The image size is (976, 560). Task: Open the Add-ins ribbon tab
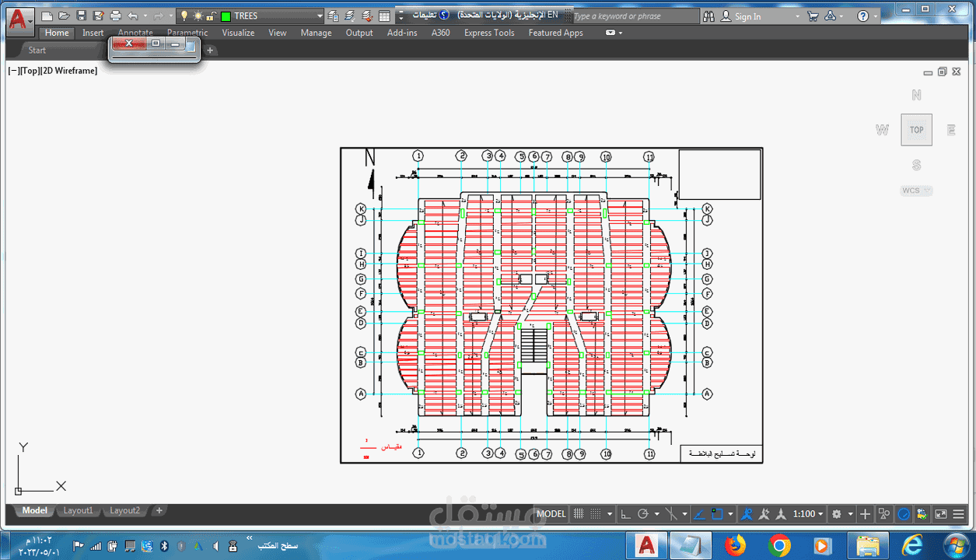pos(402,33)
